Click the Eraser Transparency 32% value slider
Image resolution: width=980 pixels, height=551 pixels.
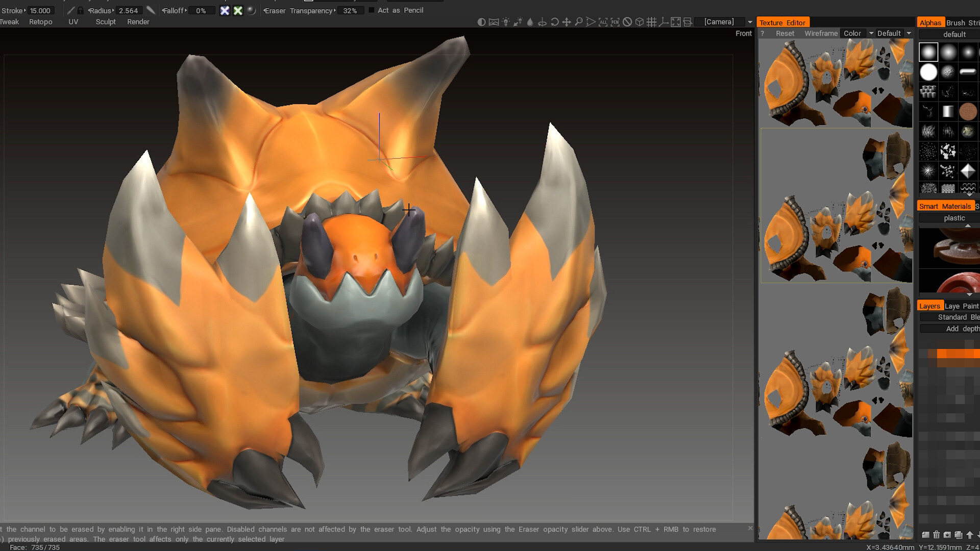coord(350,11)
